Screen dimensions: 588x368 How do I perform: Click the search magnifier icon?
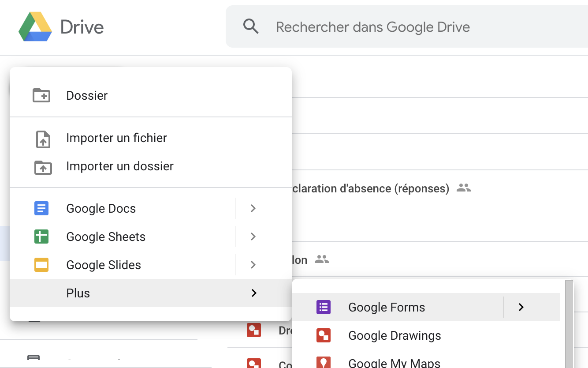click(251, 27)
